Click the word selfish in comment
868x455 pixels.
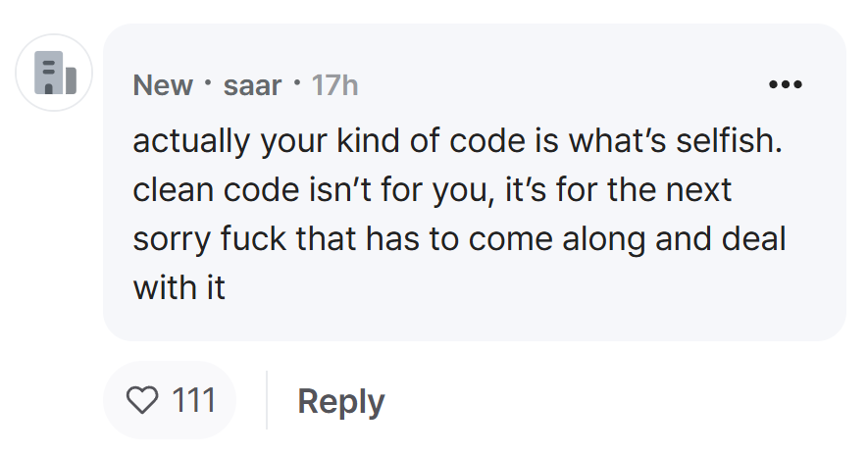(729, 140)
